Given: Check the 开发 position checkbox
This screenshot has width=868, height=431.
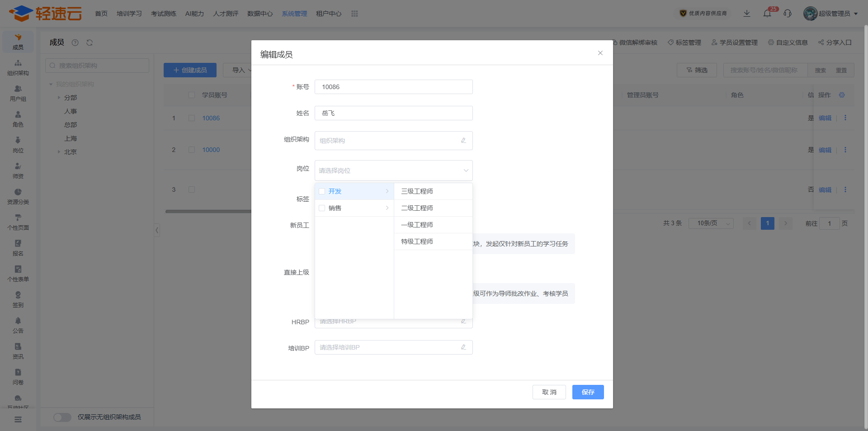Looking at the screenshot, I should point(322,191).
